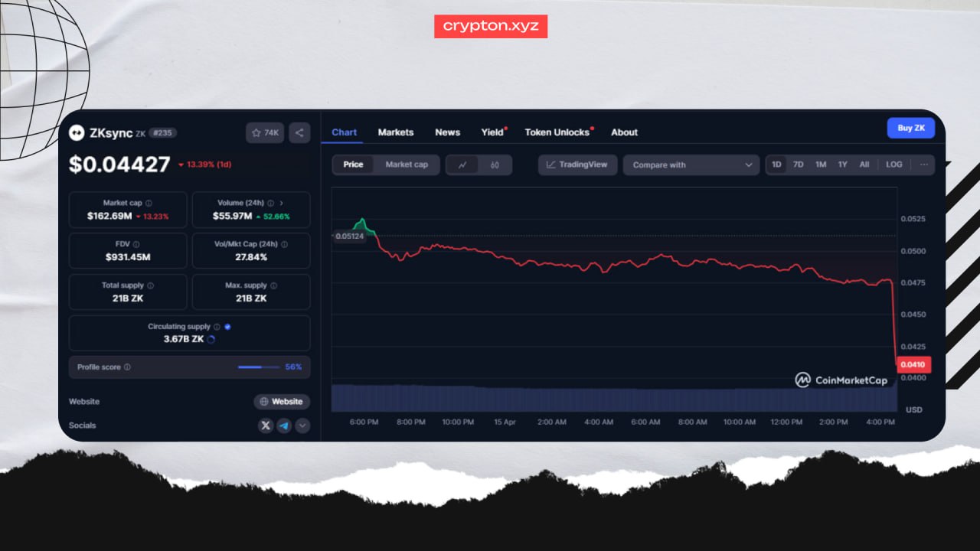This screenshot has width=980, height=551.
Task: Click Market cap info icon
Action: click(149, 204)
